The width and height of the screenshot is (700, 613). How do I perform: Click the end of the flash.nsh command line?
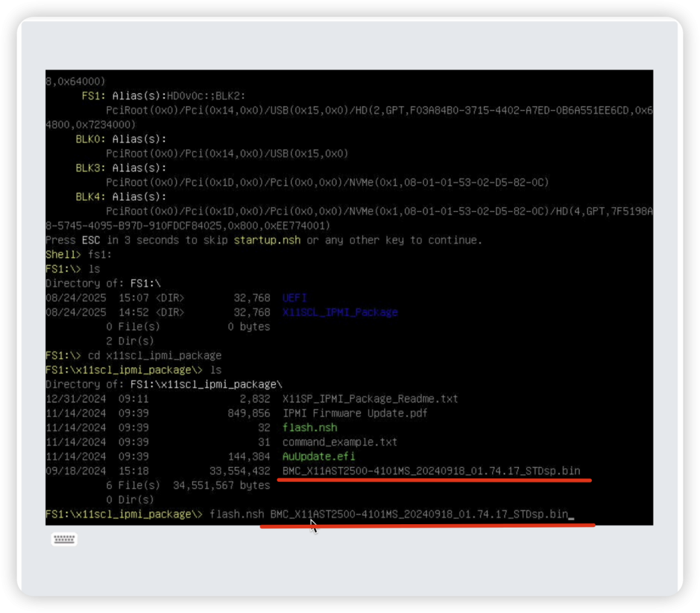[x=571, y=514]
